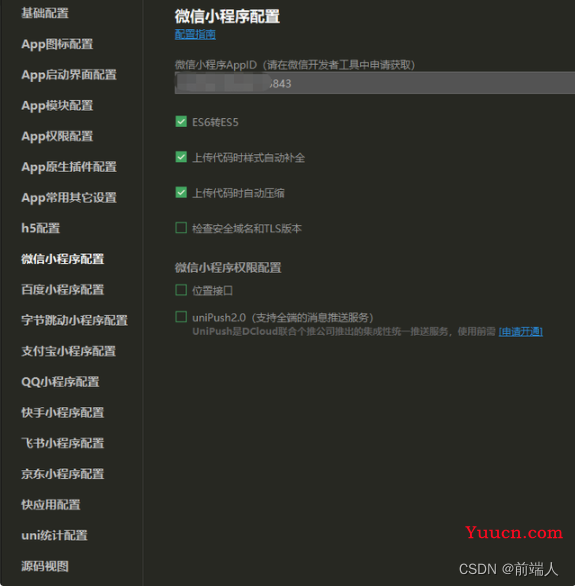Open 支付宝小程序配置 section

pos(69,351)
